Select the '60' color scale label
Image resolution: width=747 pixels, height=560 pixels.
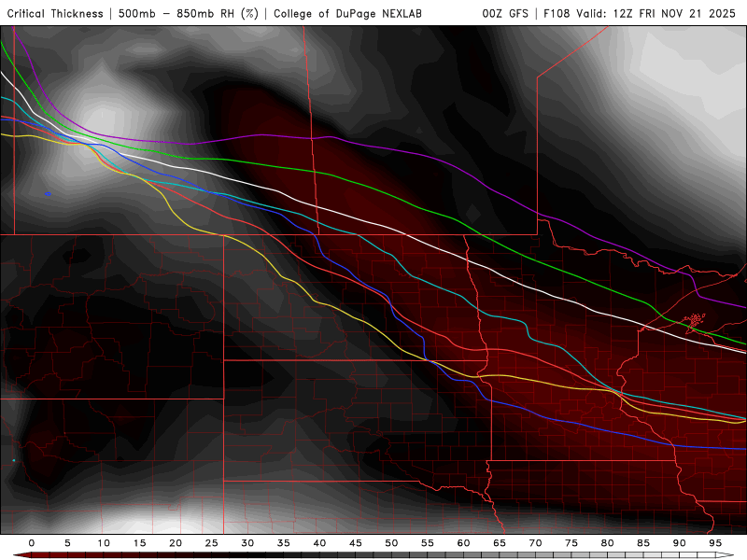point(463,543)
